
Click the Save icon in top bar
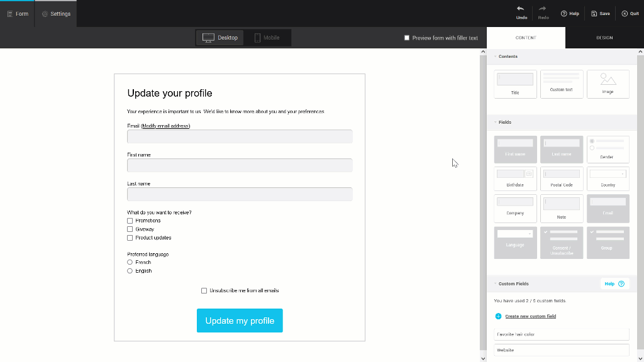pyautogui.click(x=594, y=13)
